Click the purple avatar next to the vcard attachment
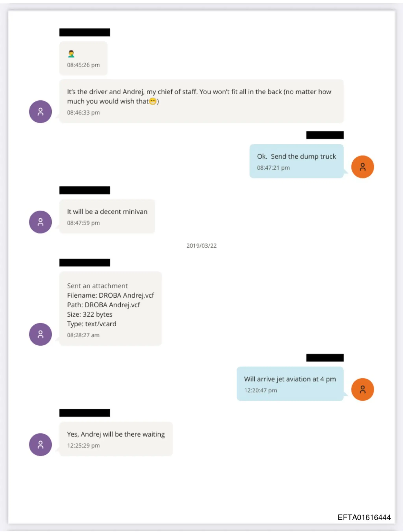This screenshot has width=403, height=532. click(40, 334)
